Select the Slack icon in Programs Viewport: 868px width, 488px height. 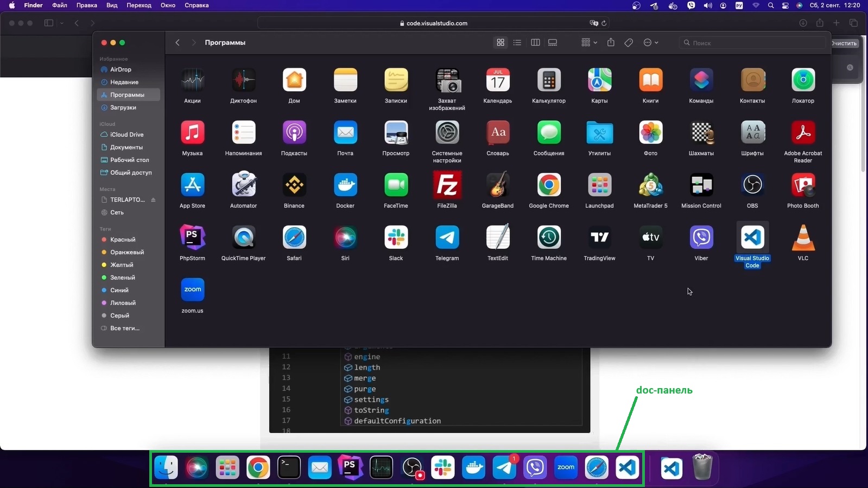tap(396, 237)
